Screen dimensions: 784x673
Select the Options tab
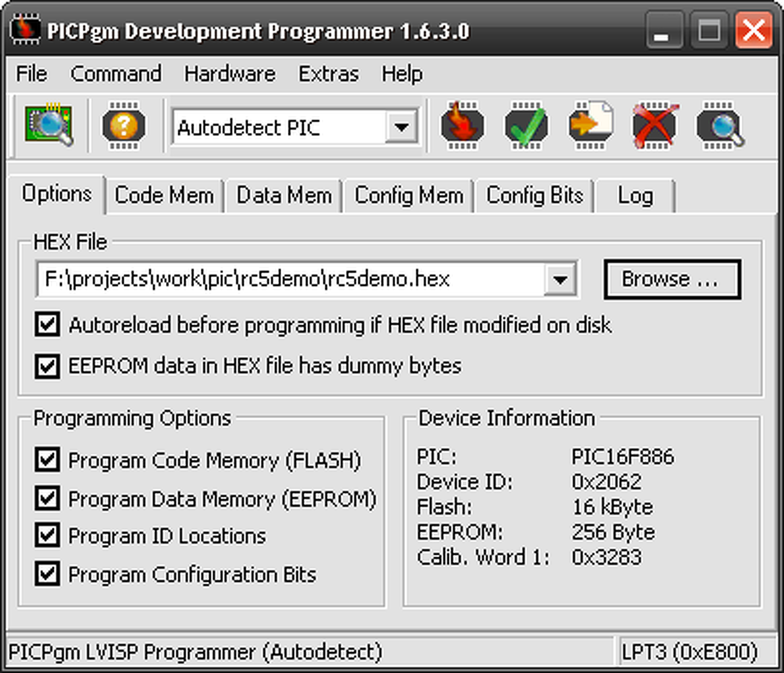coord(56,194)
